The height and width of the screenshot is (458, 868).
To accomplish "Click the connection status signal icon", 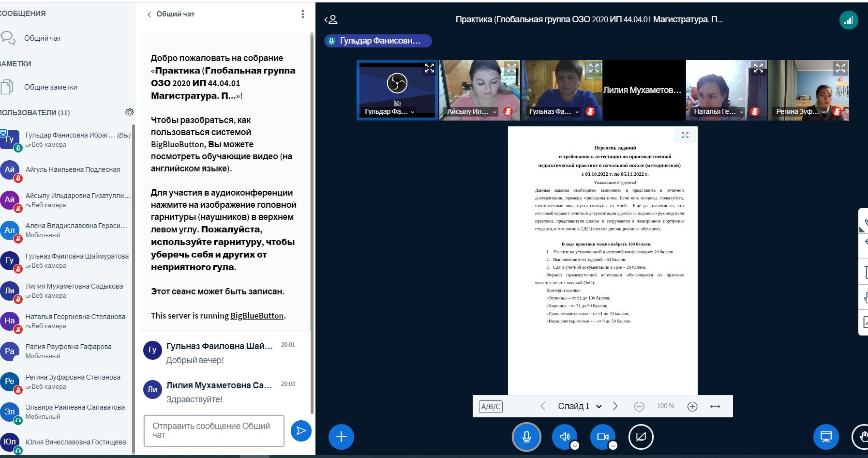I will coord(848,20).
